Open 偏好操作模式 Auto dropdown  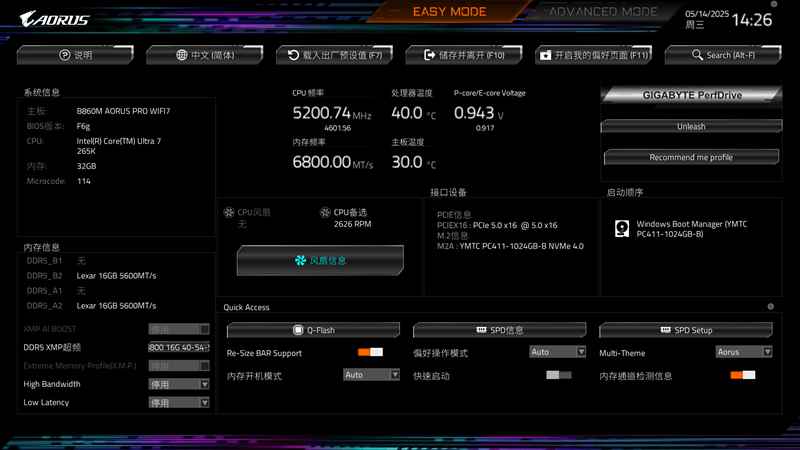558,352
